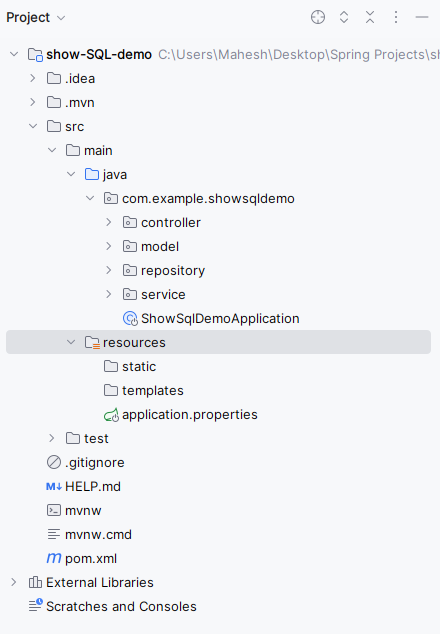Select the templates folder
The width and height of the screenshot is (440, 634).
[x=152, y=391]
